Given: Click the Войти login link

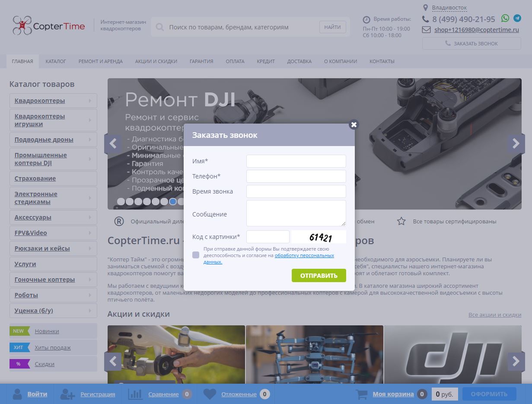Looking at the screenshot, I should pos(37,394).
